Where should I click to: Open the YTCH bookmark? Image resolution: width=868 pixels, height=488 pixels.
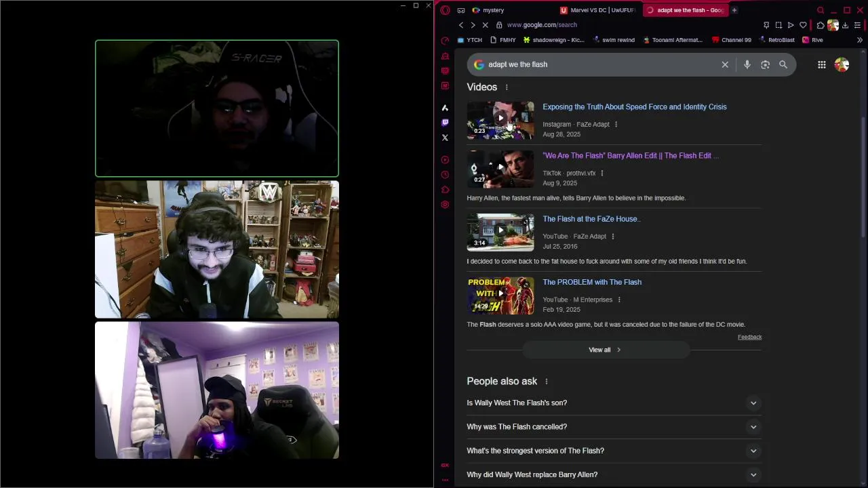pyautogui.click(x=469, y=40)
